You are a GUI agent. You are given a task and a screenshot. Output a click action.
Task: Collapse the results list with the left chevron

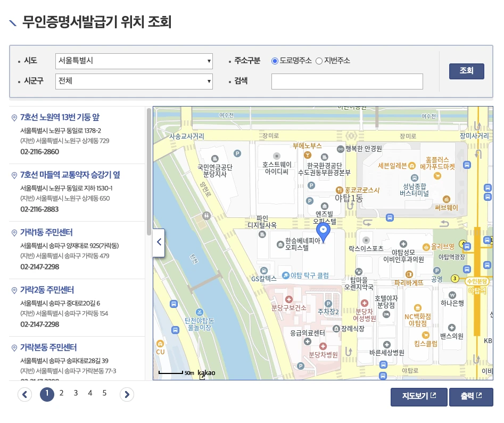pyautogui.click(x=159, y=242)
